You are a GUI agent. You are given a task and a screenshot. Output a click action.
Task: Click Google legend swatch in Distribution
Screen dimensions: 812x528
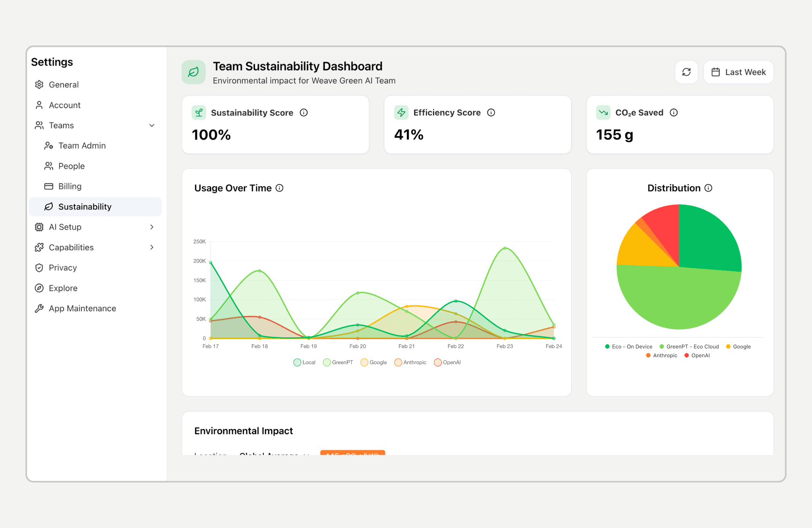pos(728,347)
